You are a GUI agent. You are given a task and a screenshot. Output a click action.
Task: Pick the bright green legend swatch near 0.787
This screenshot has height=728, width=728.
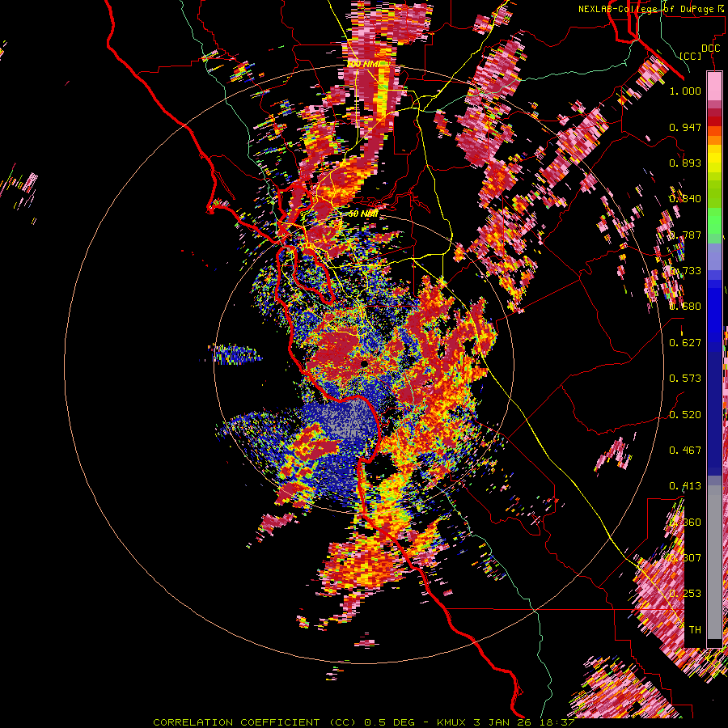(714, 221)
